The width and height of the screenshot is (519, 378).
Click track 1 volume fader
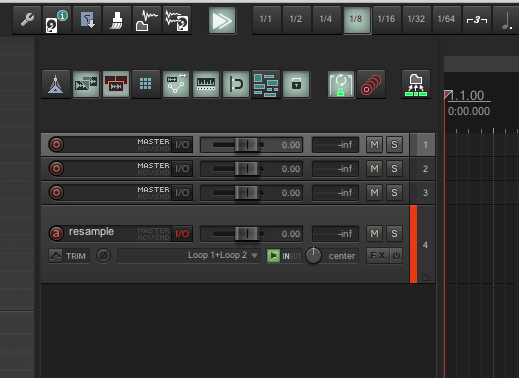pyautogui.click(x=247, y=145)
